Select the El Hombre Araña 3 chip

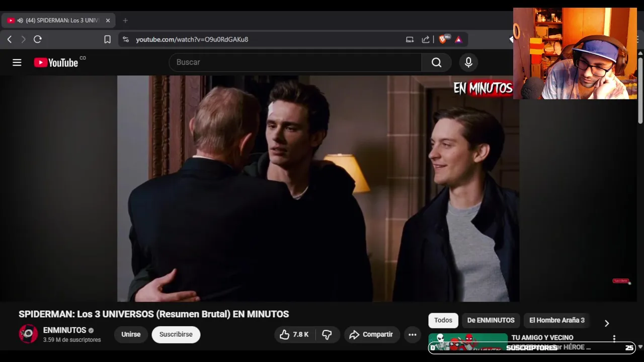pos(557,320)
